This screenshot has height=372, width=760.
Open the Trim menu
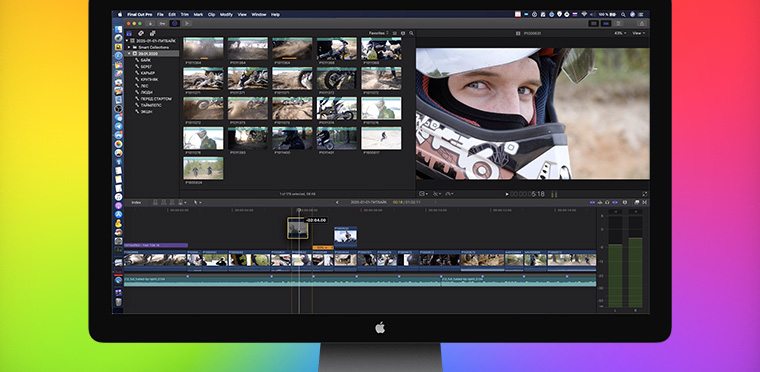pos(185,15)
